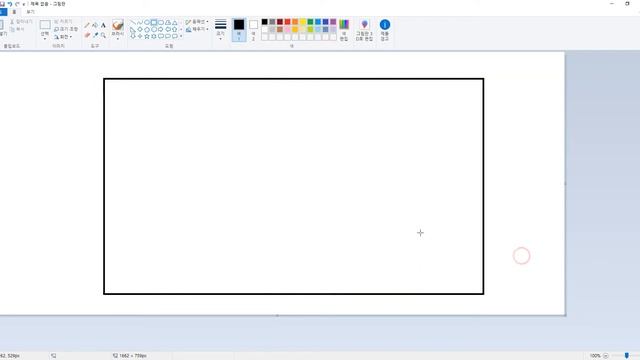This screenshot has width=640, height=360.
Task: Click the rectangular Select tool button
Action: coord(45,25)
